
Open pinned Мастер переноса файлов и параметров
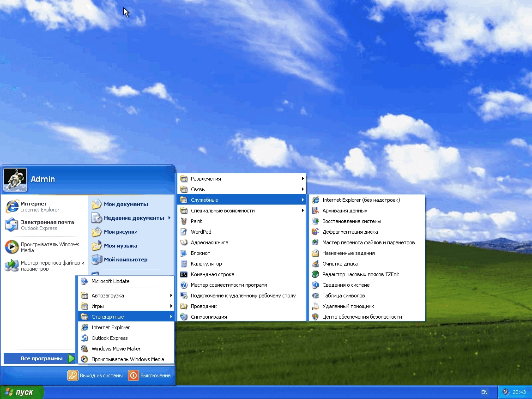[44, 266]
